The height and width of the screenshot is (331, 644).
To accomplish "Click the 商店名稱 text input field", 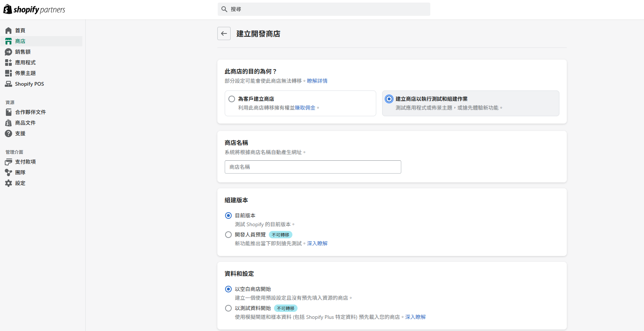I will (x=313, y=167).
